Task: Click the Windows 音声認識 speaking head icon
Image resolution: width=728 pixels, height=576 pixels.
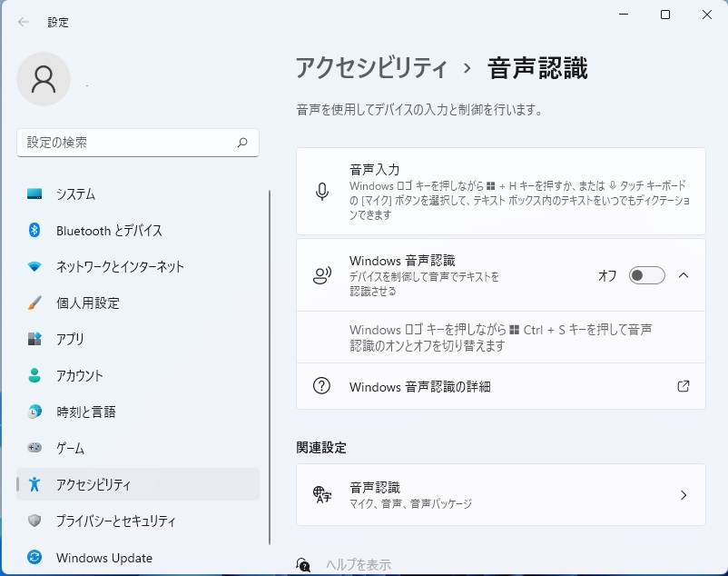Action: coord(322,275)
